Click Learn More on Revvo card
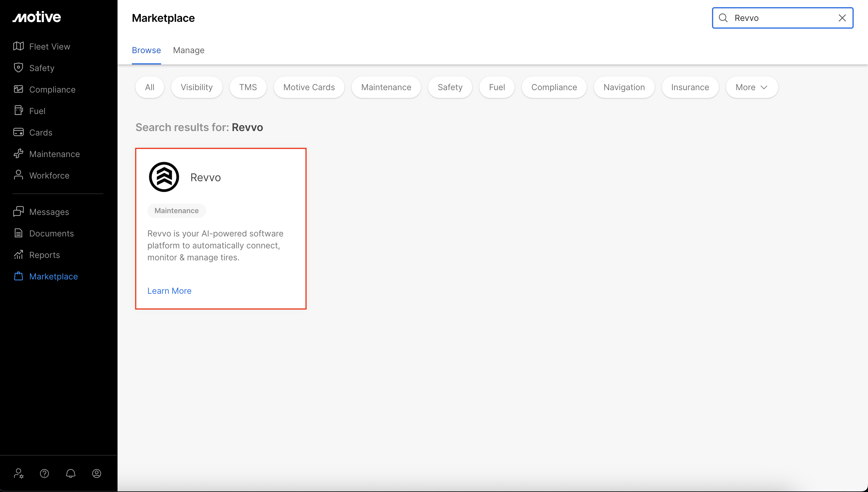This screenshot has height=492, width=868. pyautogui.click(x=169, y=290)
